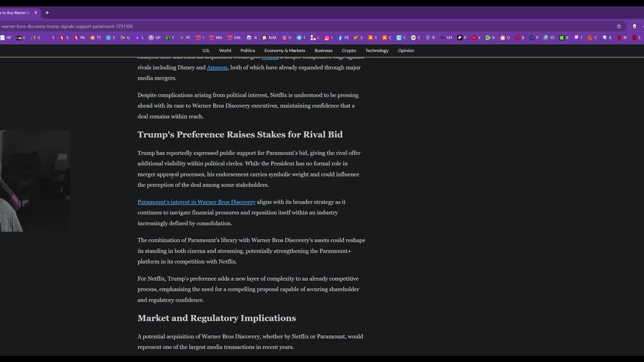Click the webcam overlay thumbnail
This screenshot has width=644, height=362.
[x=35, y=181]
